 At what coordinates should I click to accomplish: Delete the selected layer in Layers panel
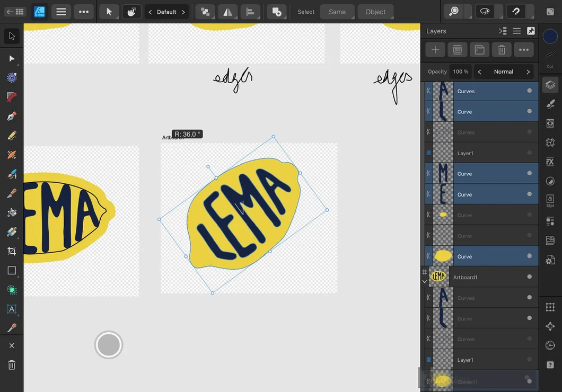(502, 50)
